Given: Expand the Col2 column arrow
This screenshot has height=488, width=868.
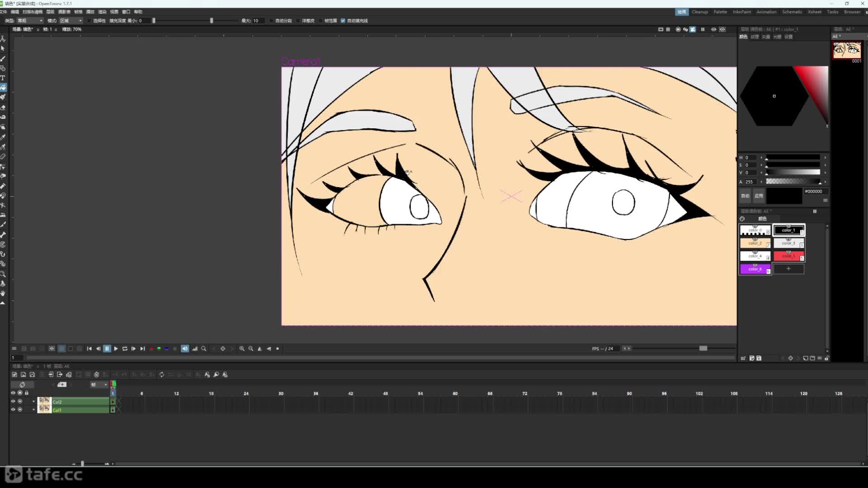Looking at the screenshot, I should 33,401.
